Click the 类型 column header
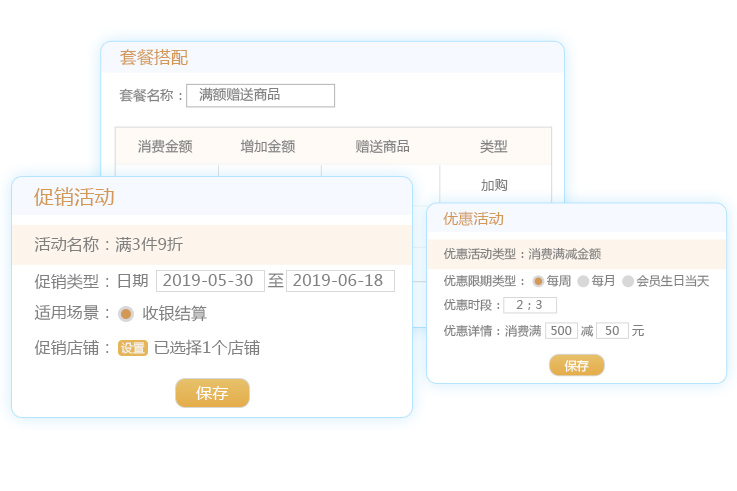 (x=494, y=146)
